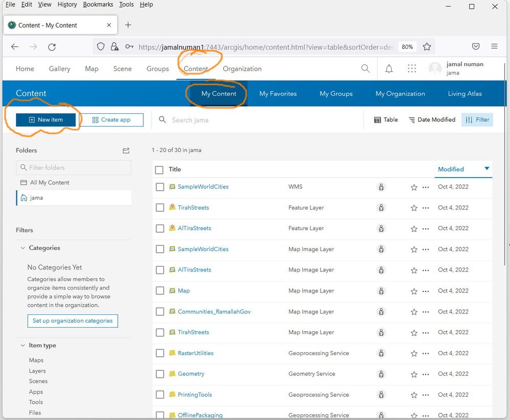Favorite the Geometry service star

[414, 375]
